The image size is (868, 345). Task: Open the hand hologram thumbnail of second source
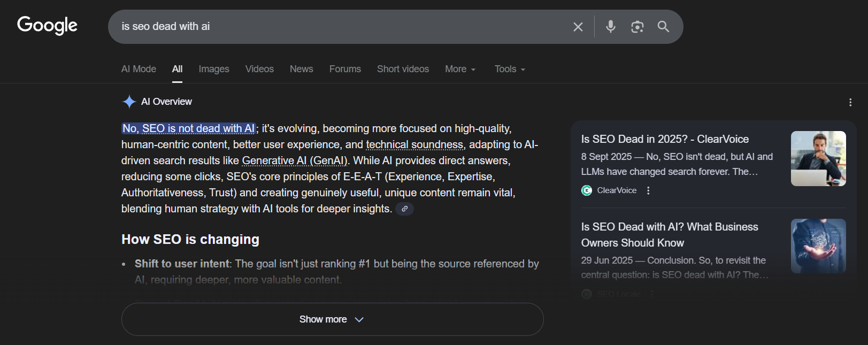(x=818, y=246)
